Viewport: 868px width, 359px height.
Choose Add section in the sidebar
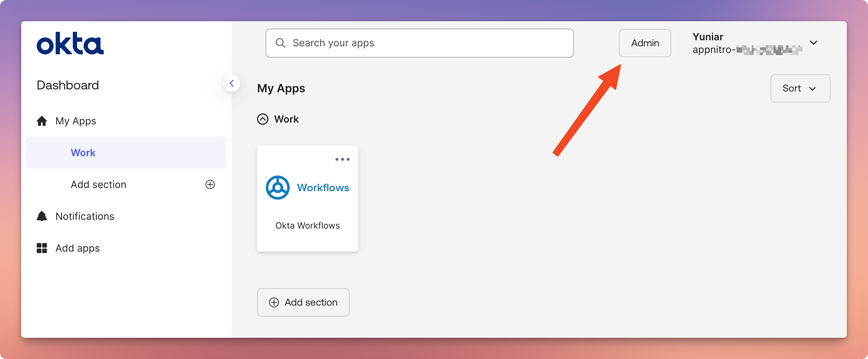pos(99,184)
